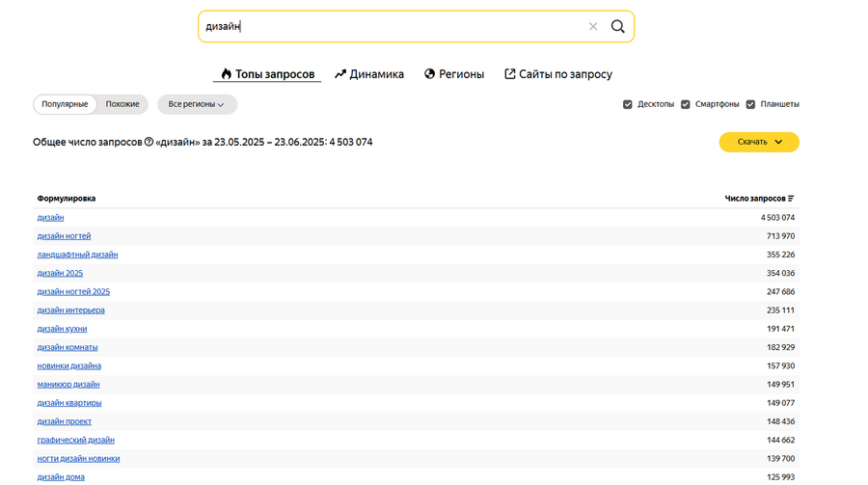The width and height of the screenshot is (868, 485).
Task: Select the Популярные tab
Action: (x=65, y=104)
